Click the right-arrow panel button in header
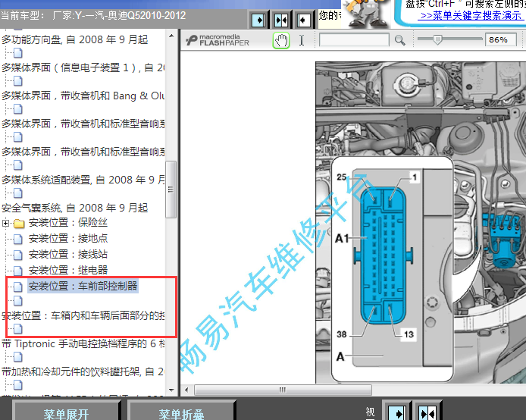This screenshot has height=420, width=526. tap(259, 20)
